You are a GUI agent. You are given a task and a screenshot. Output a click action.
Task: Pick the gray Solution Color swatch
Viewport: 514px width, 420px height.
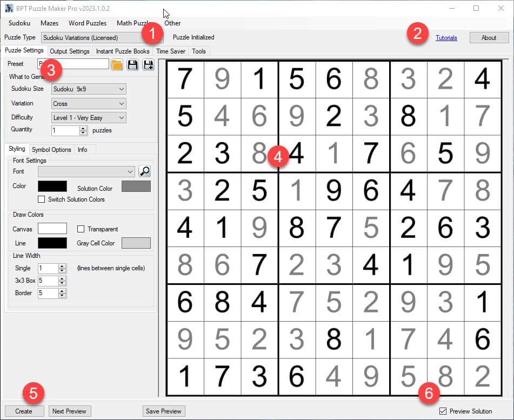[x=136, y=186]
